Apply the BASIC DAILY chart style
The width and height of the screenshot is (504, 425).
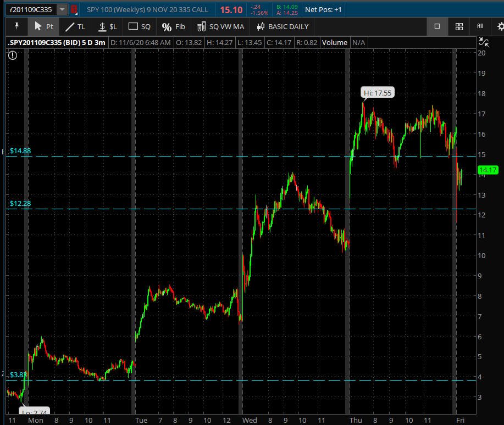coord(281,26)
